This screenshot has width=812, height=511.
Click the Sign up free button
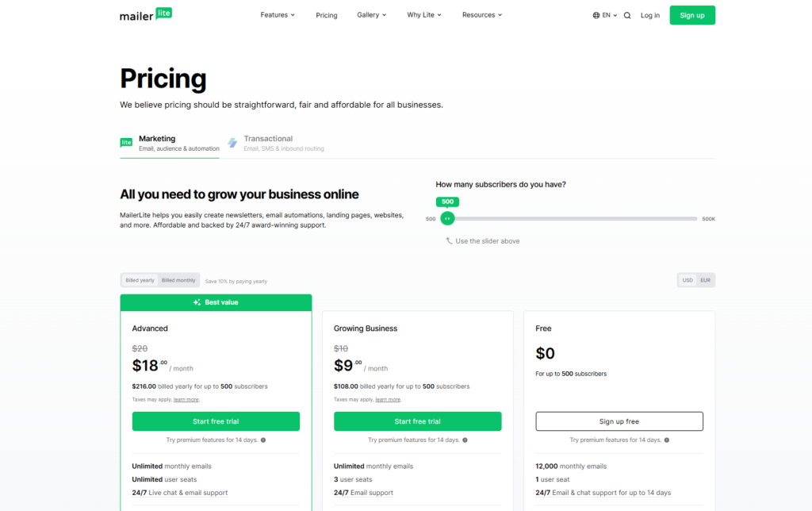(619, 421)
